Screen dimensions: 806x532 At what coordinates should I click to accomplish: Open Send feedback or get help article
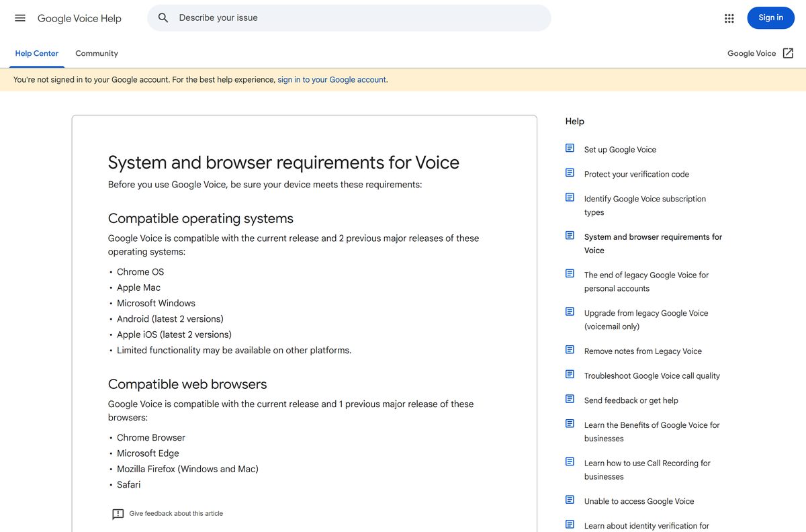coord(631,400)
